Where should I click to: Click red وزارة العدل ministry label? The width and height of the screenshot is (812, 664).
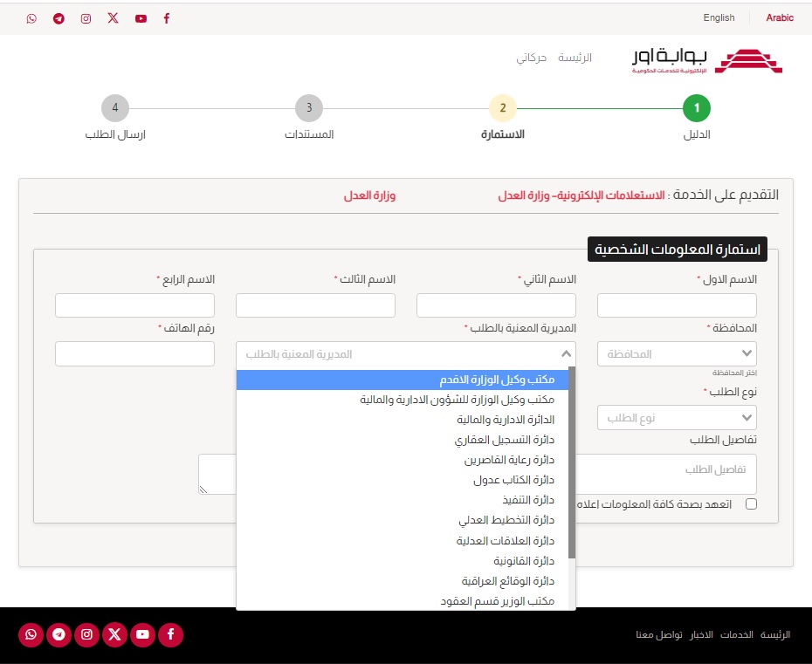pyautogui.click(x=369, y=195)
